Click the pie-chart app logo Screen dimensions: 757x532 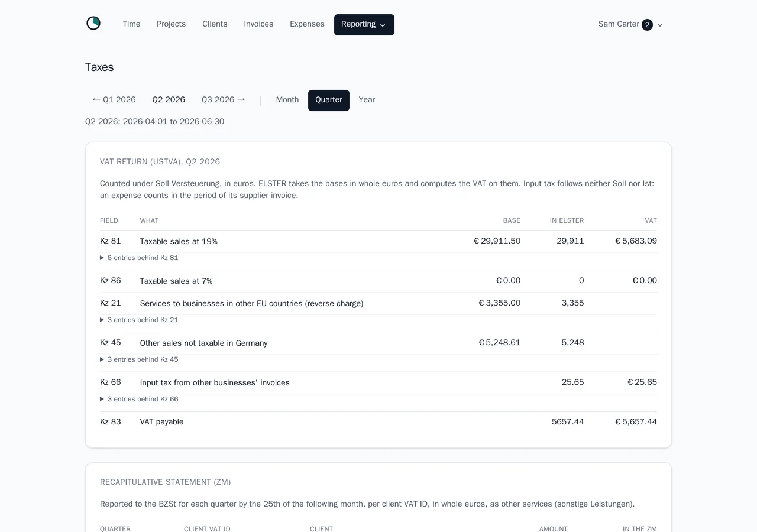(93, 24)
